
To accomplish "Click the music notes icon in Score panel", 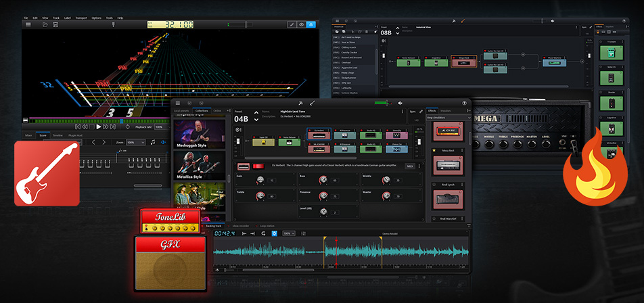I will 153,142.
